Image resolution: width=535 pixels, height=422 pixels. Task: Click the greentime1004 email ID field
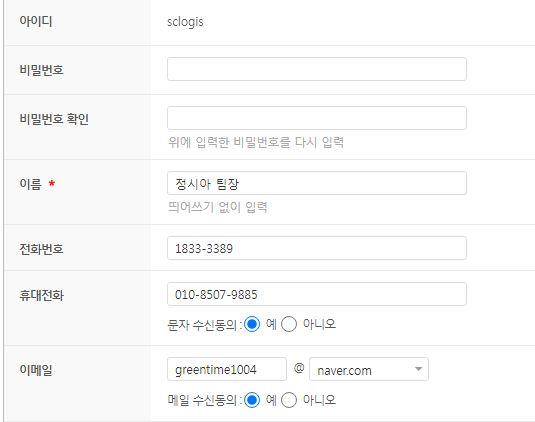pyautogui.click(x=227, y=369)
